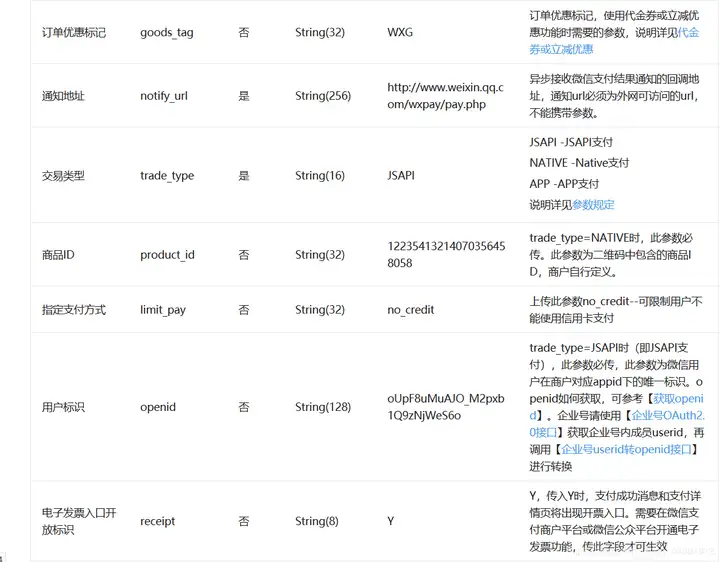Click the Y example value in receipt row
Image resolution: width=720 pixels, height=562 pixels.
click(x=391, y=521)
